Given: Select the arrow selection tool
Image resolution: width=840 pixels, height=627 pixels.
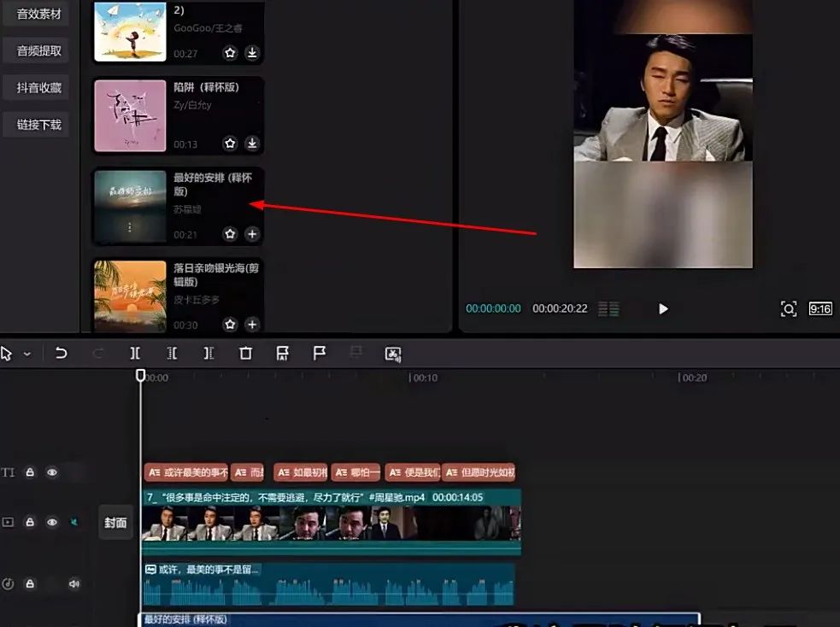Looking at the screenshot, I should (x=9, y=353).
